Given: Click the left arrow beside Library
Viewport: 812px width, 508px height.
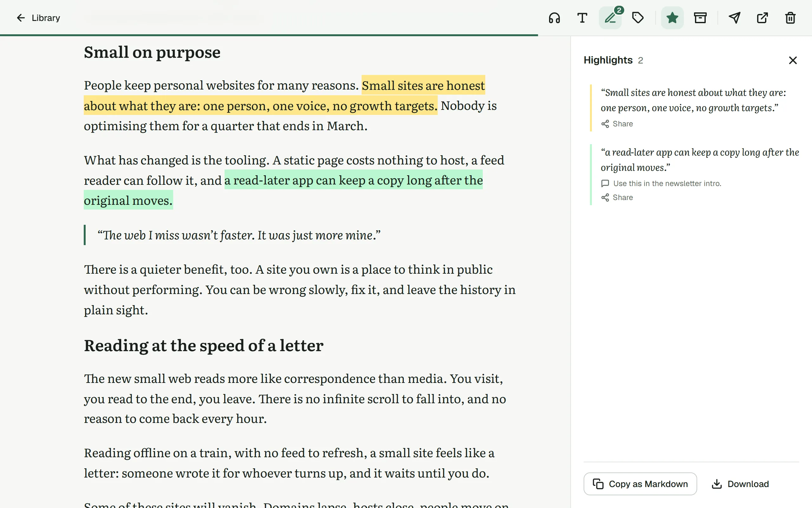Looking at the screenshot, I should tap(21, 18).
